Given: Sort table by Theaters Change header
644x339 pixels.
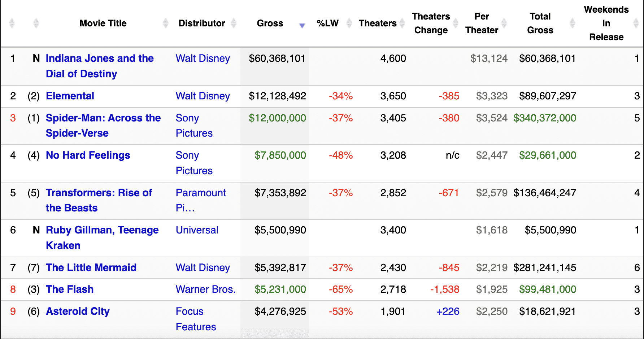Looking at the screenshot, I should (431, 23).
